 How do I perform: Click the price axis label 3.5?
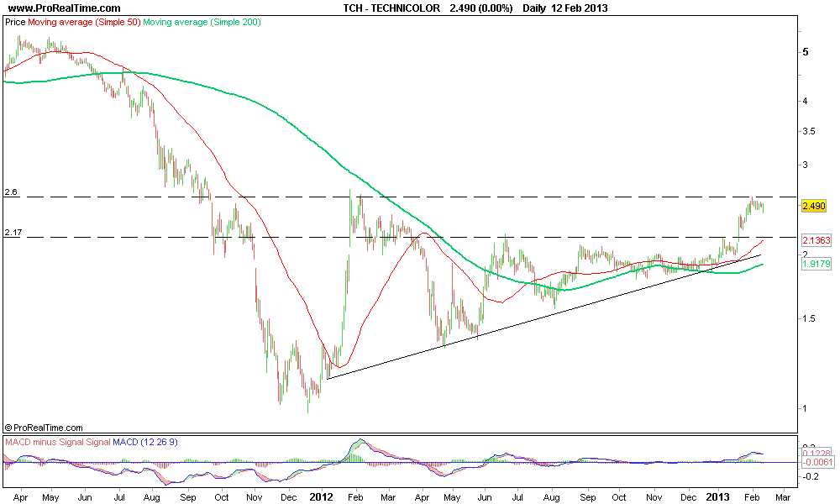tap(808, 131)
